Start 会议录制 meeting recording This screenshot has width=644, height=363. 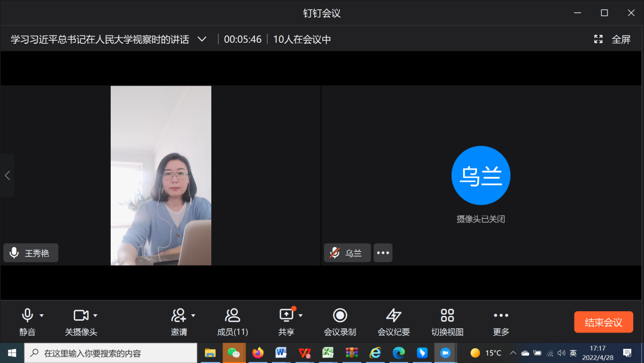pyautogui.click(x=340, y=316)
